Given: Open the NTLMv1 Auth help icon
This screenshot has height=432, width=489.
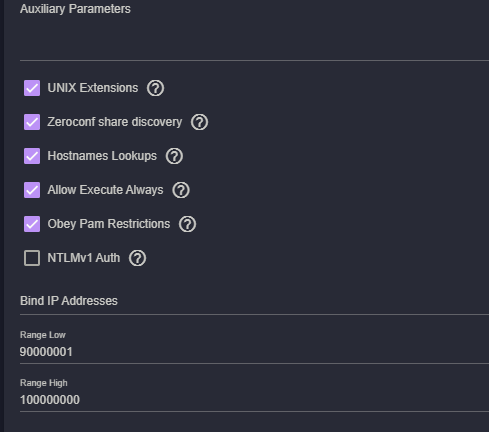Looking at the screenshot, I should pos(137,258).
